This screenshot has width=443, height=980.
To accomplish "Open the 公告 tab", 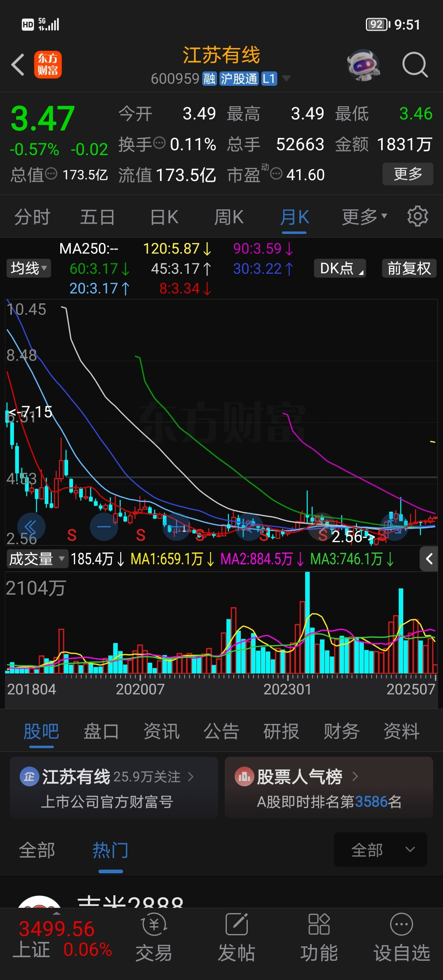I will 221,731.
